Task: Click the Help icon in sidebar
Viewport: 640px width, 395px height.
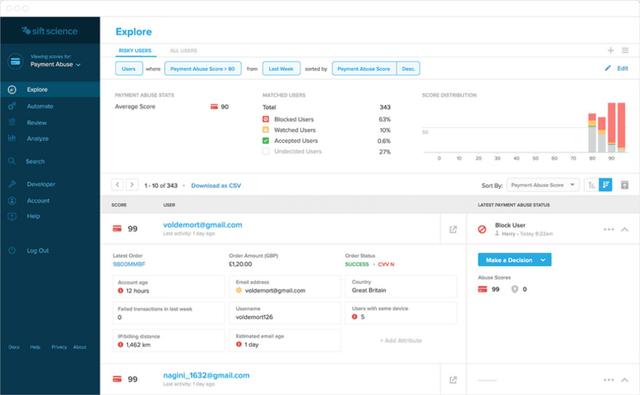Action: (x=12, y=216)
